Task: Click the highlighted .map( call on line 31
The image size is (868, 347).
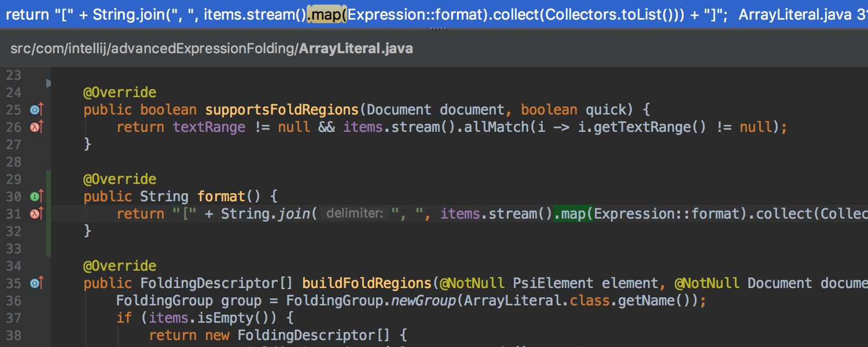Action: click(x=573, y=214)
